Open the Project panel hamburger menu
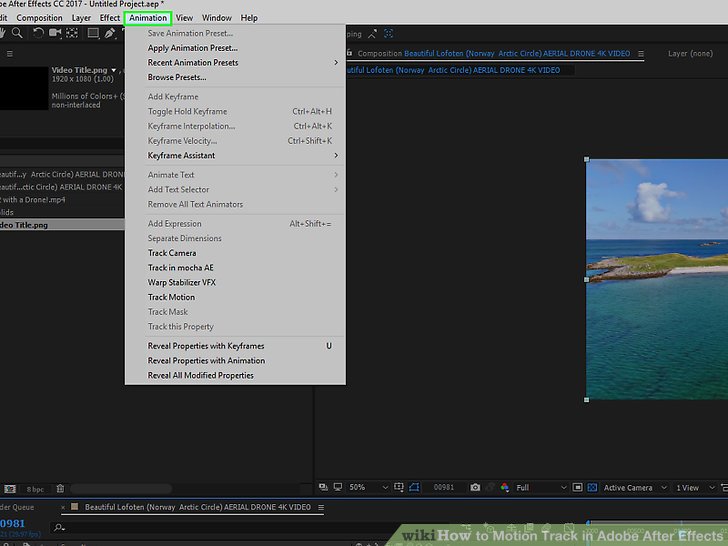728x546 pixels. (x=9, y=54)
